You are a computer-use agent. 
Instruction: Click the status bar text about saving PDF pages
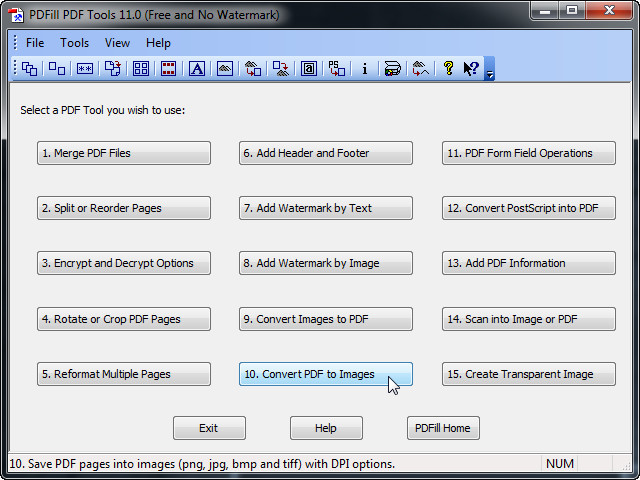[x=202, y=464]
